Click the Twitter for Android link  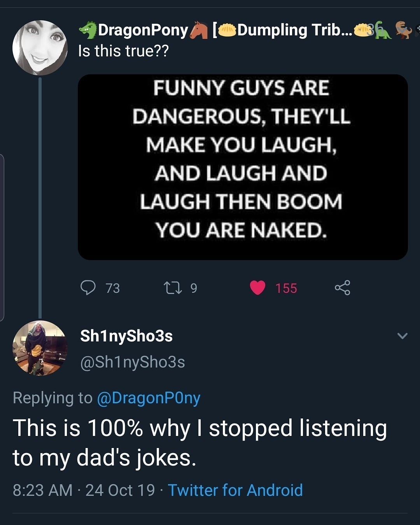pyautogui.click(x=235, y=490)
